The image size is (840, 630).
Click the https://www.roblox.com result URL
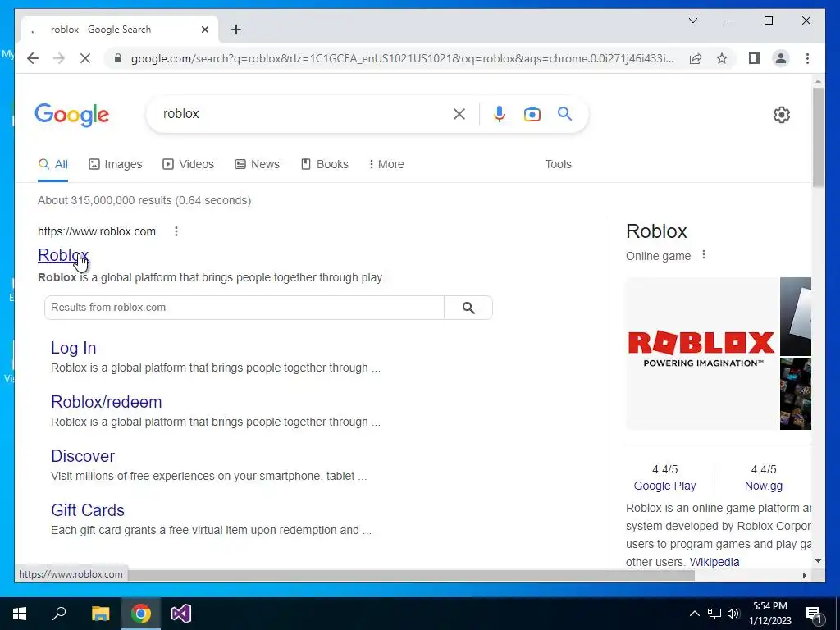tap(97, 231)
